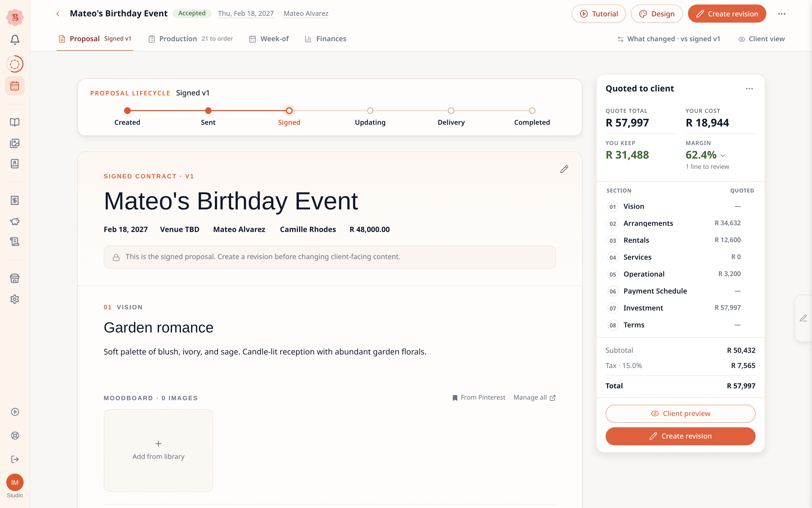
Task: Switch to the Week-of tab
Action: tap(269, 39)
